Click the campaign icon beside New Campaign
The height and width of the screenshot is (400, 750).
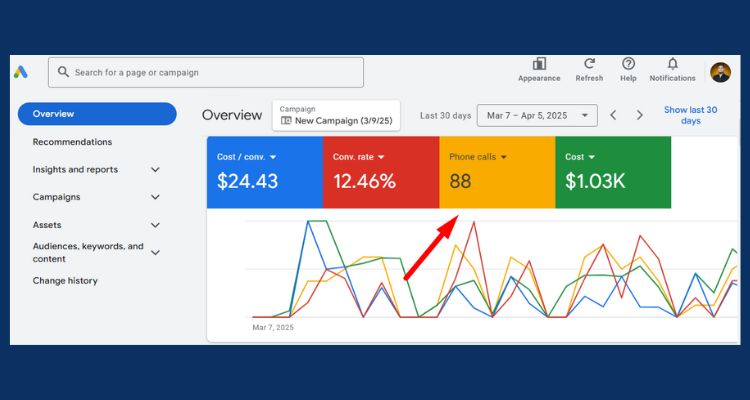coord(286,121)
